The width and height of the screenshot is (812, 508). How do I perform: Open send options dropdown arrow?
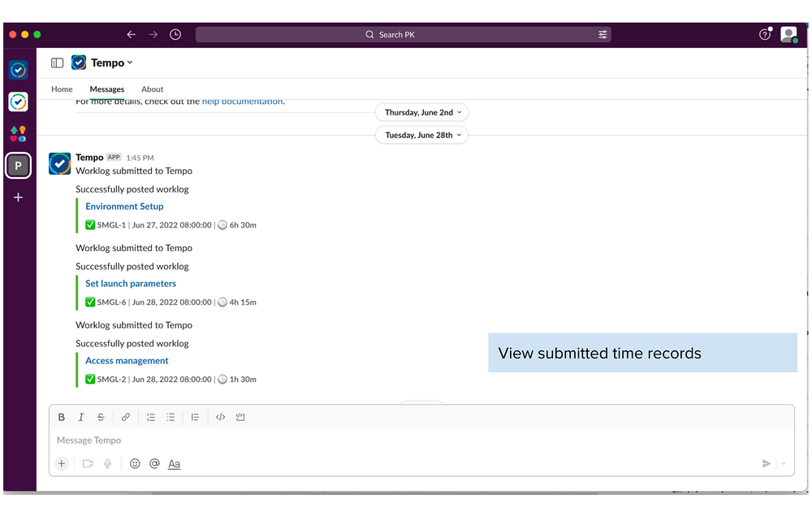coord(784,463)
